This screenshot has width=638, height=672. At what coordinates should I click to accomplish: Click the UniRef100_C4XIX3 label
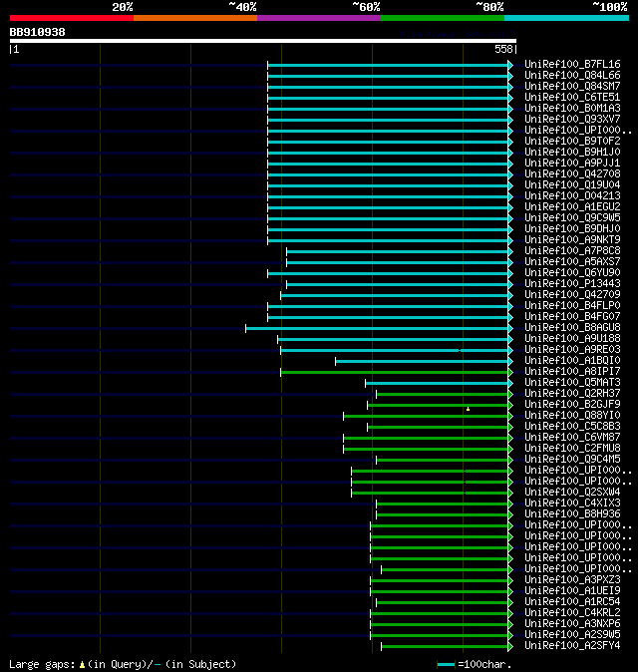572,504
